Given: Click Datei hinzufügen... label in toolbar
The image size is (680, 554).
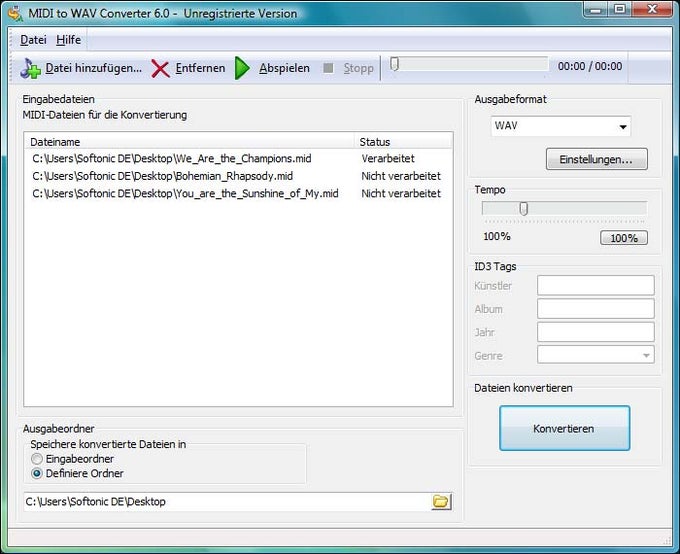Looking at the screenshot, I should (94, 68).
